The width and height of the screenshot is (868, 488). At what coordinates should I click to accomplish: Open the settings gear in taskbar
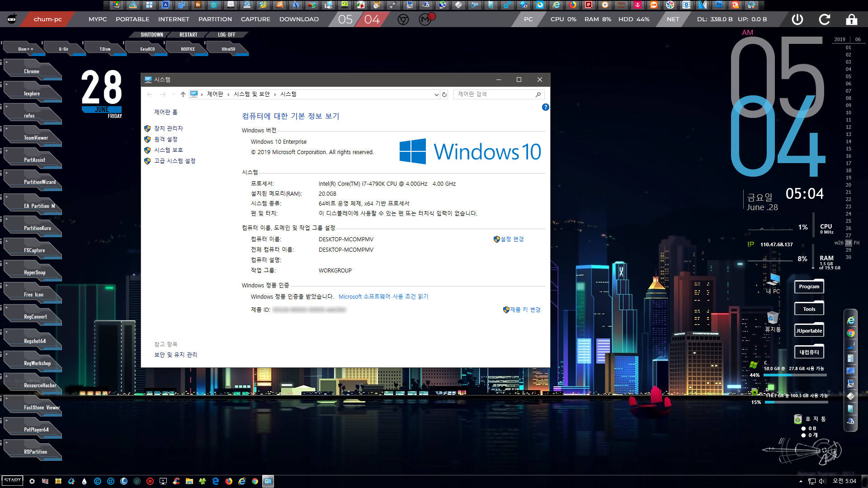click(32, 481)
